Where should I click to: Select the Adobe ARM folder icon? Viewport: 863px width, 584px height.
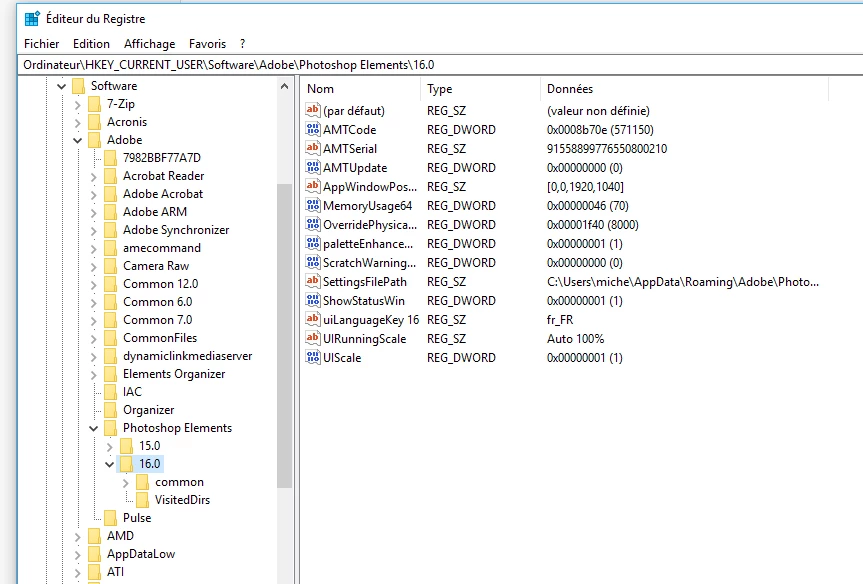[x=111, y=212]
